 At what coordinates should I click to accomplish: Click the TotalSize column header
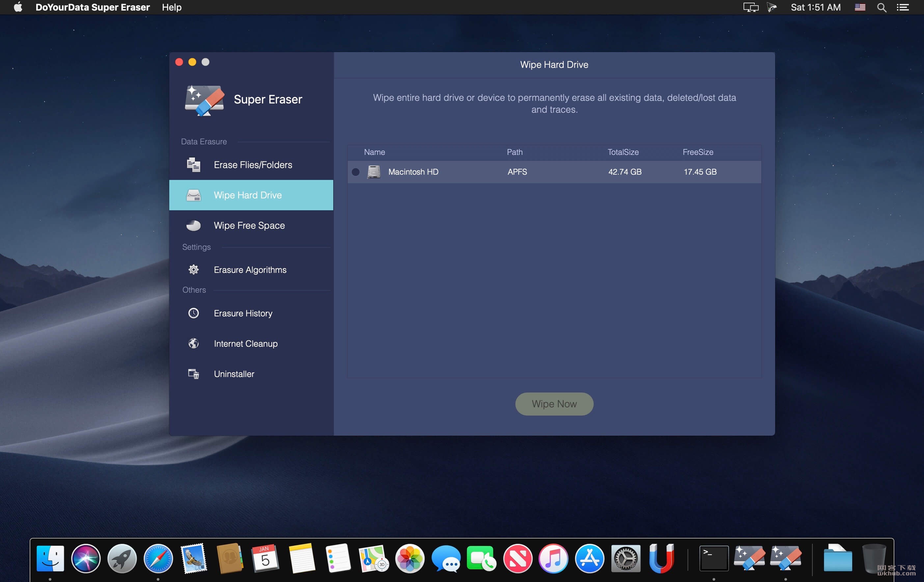[x=623, y=152]
